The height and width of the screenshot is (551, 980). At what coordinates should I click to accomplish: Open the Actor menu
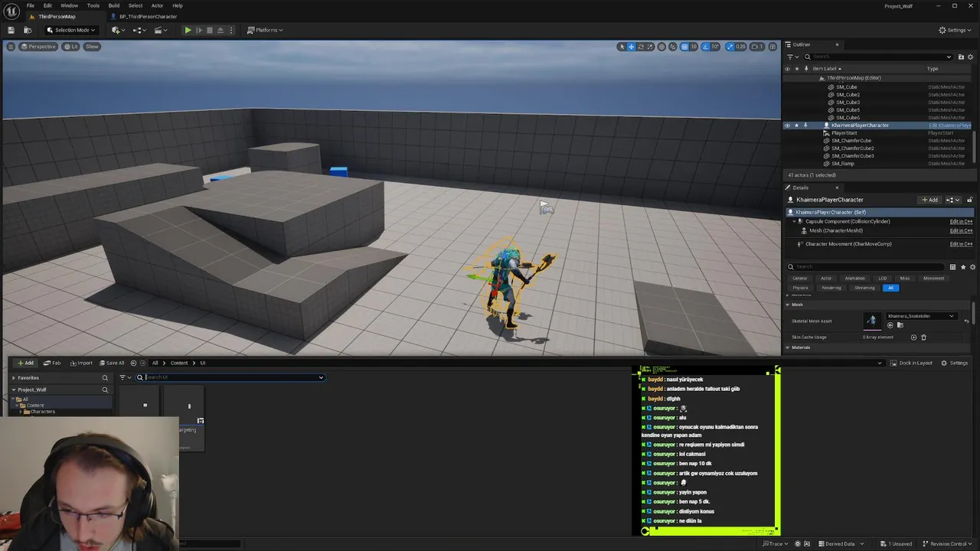point(157,5)
